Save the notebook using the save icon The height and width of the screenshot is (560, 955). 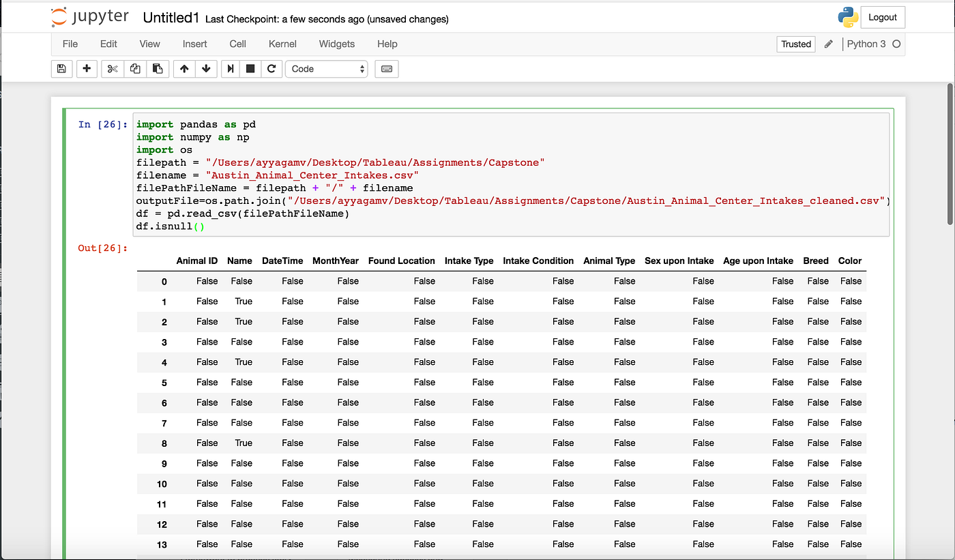pyautogui.click(x=61, y=68)
